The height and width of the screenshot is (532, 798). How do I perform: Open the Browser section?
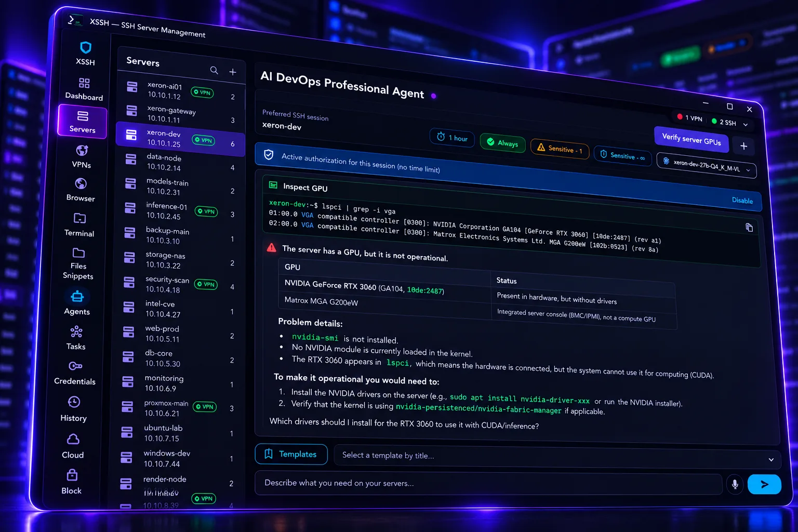[x=81, y=190]
